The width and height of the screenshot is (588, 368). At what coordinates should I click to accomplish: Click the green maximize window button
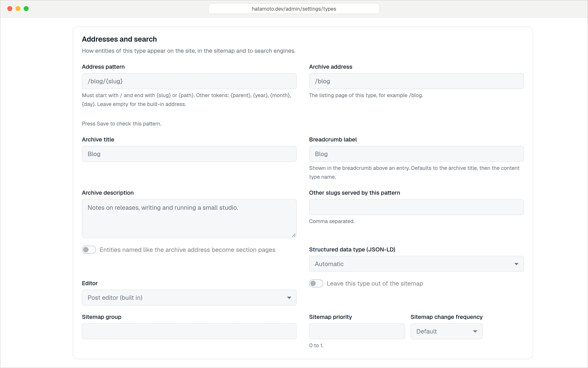(x=26, y=9)
